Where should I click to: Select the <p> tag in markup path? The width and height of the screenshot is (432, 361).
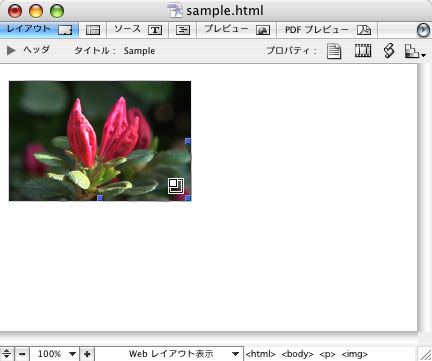click(x=327, y=354)
